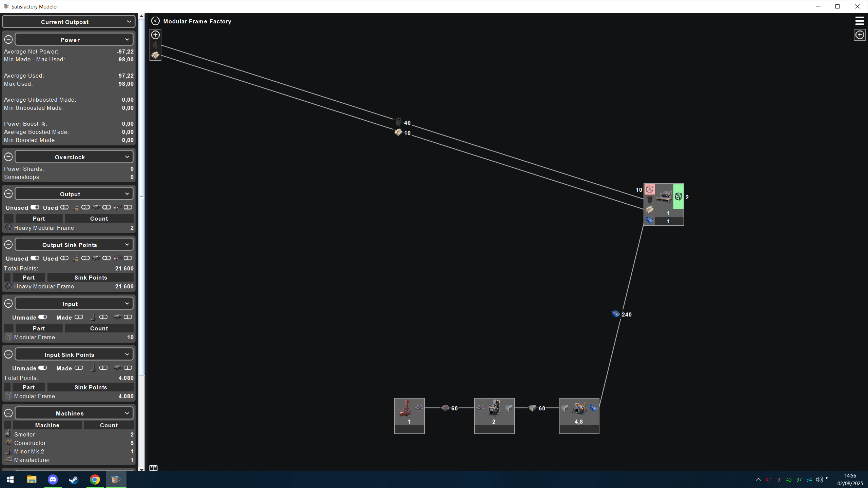This screenshot has width=868, height=488.
Task: Click the Screw icon on the 240 link
Action: click(x=616, y=314)
